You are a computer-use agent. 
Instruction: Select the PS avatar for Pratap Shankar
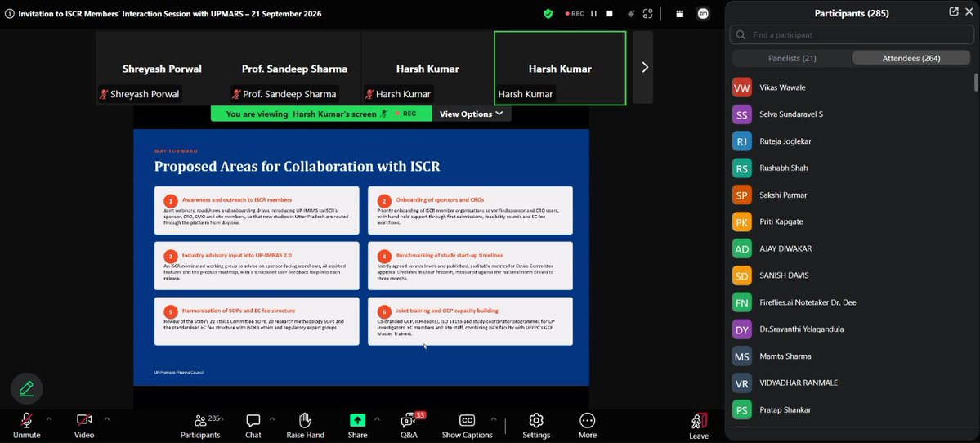[742, 410]
